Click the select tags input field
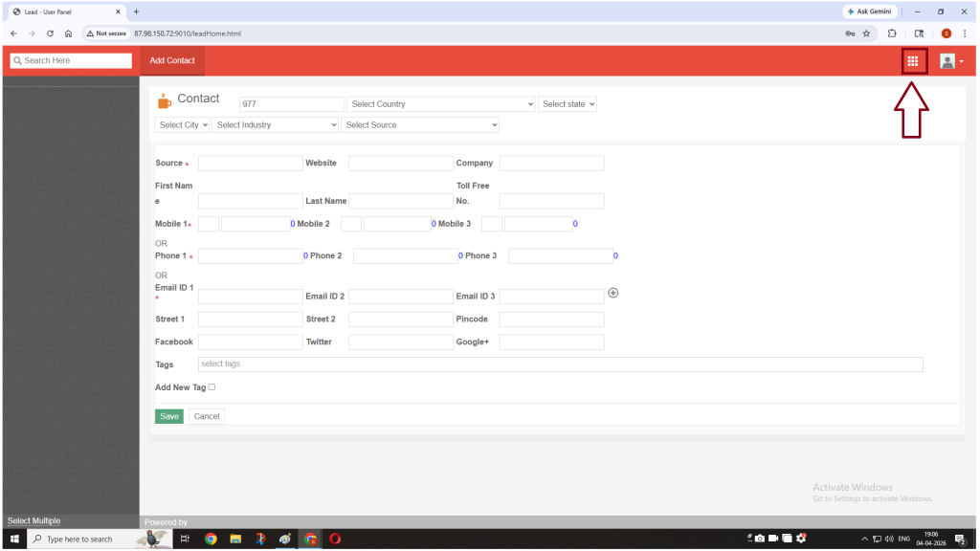The width and height of the screenshot is (980, 551). [560, 364]
